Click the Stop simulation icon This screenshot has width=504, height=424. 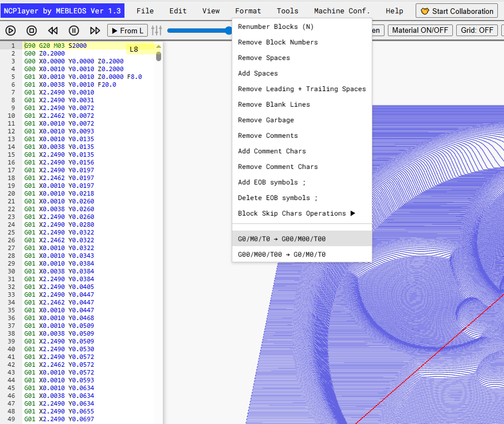32,31
